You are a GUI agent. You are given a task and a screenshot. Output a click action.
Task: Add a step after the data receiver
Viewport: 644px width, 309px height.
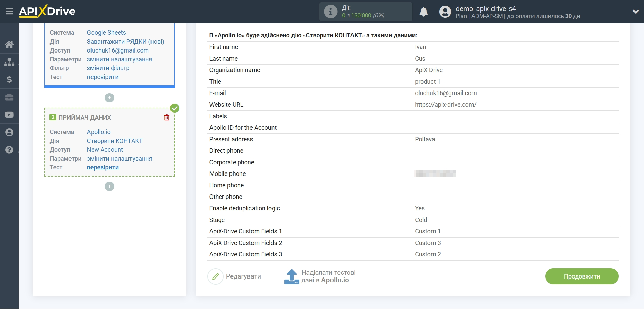pos(109,186)
